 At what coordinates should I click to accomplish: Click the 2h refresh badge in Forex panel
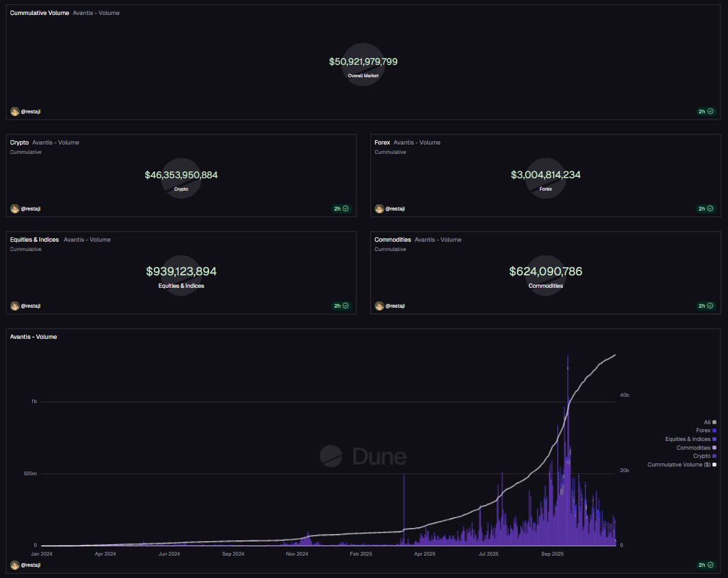[706, 209]
